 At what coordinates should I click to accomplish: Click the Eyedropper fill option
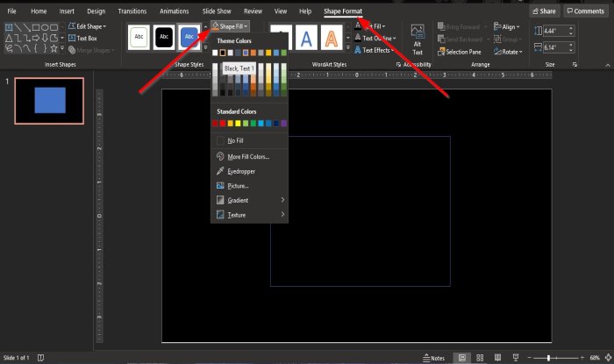coord(241,171)
